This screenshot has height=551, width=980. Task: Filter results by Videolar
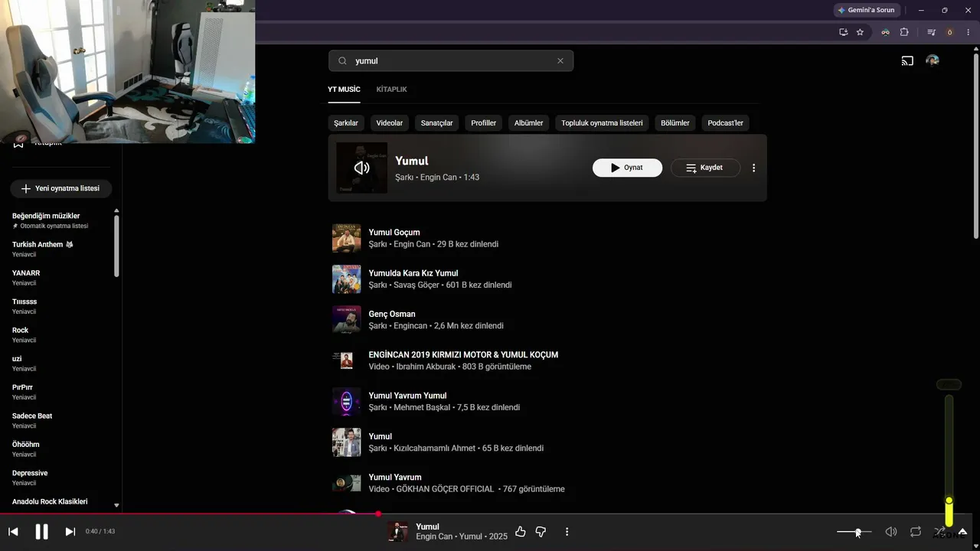pyautogui.click(x=390, y=123)
